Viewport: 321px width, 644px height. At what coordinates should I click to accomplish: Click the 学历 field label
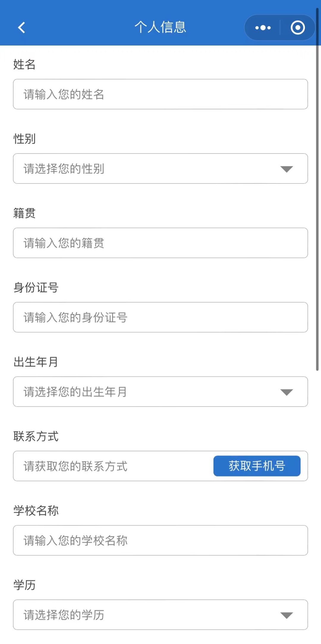(24, 585)
